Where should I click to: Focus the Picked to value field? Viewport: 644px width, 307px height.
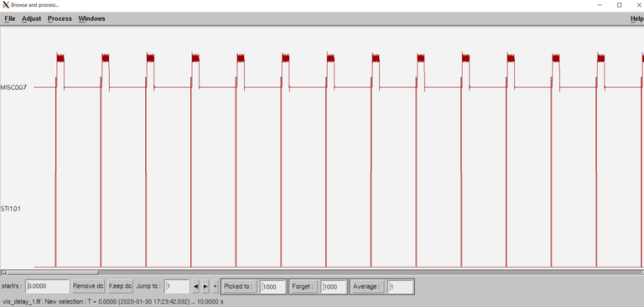(x=273, y=287)
